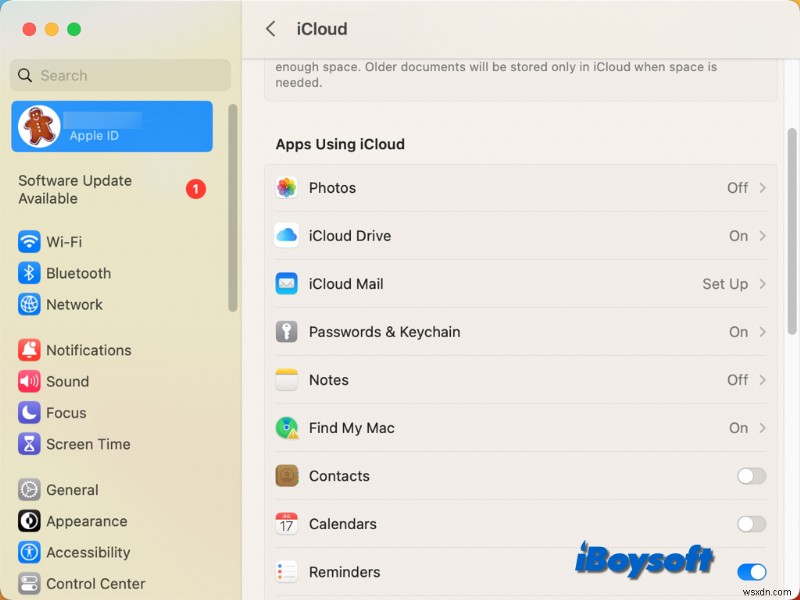Select Sound in the sidebar

pos(68,382)
